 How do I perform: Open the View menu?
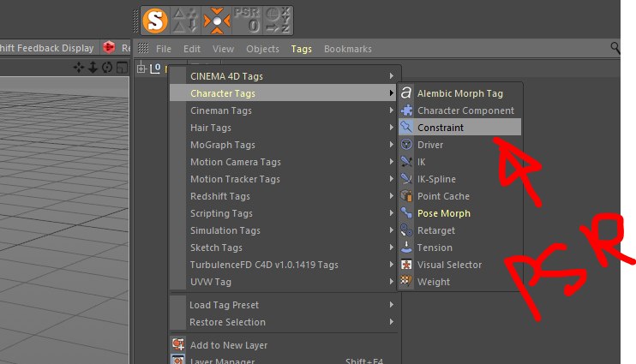223,49
